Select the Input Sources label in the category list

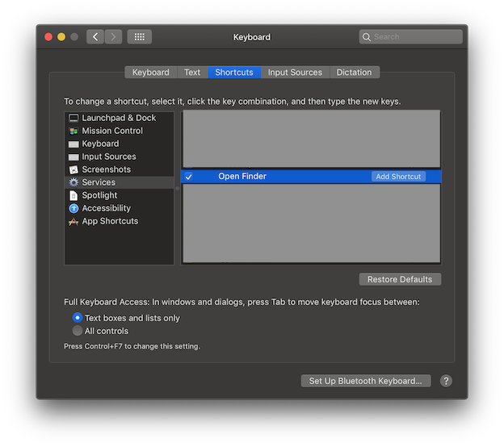point(109,157)
